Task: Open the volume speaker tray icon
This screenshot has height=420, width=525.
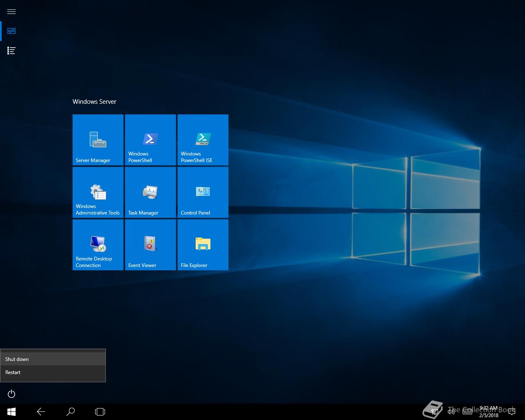Action: point(451,412)
